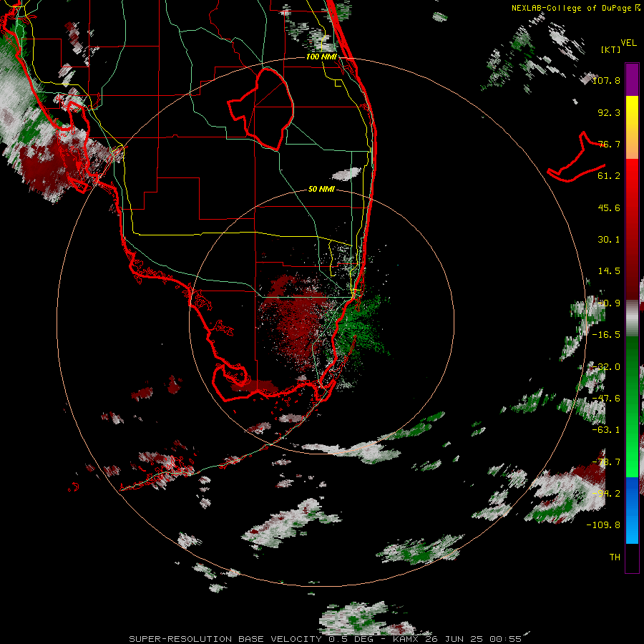
Task: Select the 107.8 legend value
Action: click(x=606, y=80)
